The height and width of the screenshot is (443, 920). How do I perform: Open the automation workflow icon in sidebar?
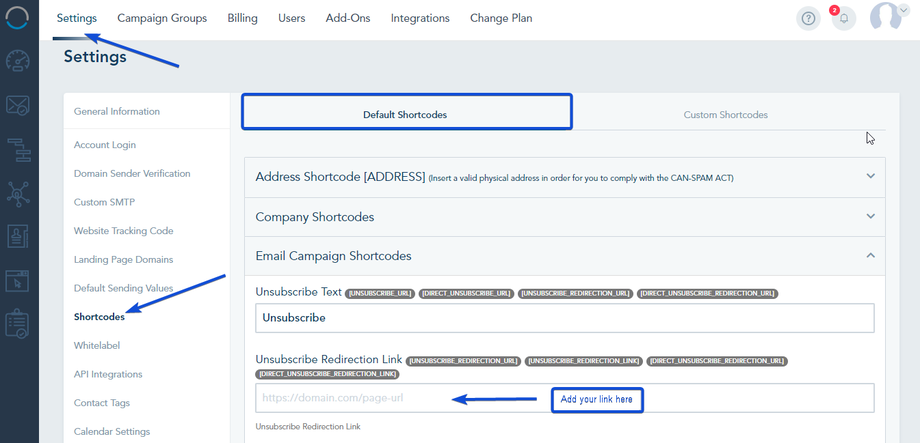[x=18, y=150]
